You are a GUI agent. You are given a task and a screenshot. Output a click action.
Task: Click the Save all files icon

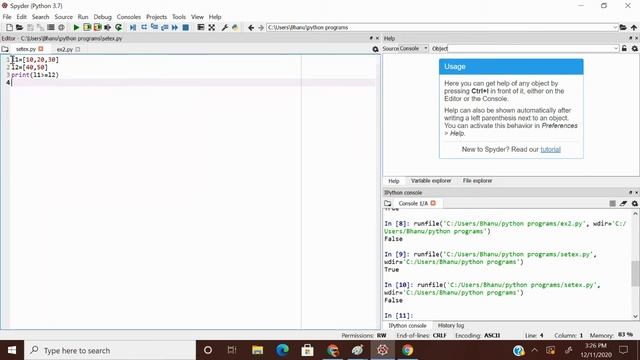(x=40, y=27)
